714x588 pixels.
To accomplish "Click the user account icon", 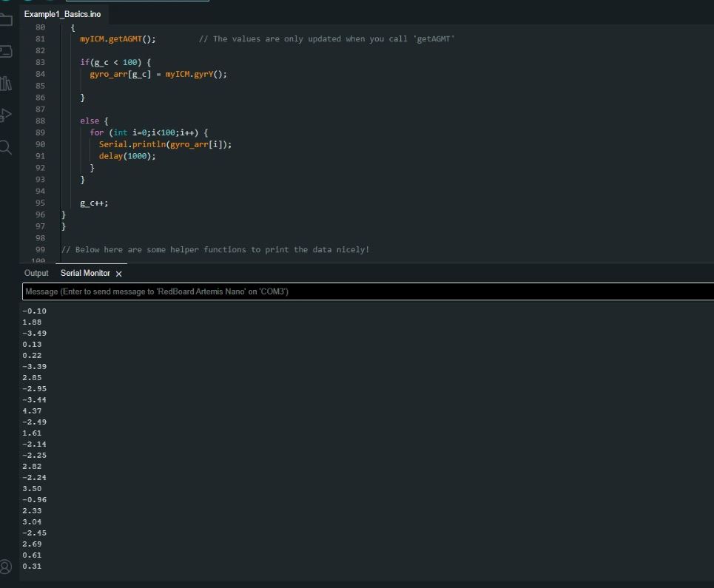I will (6, 567).
